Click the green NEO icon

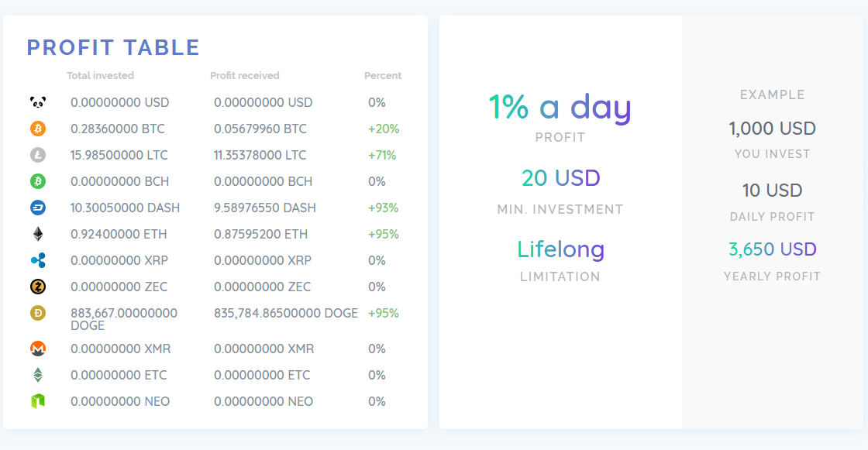[x=38, y=401]
